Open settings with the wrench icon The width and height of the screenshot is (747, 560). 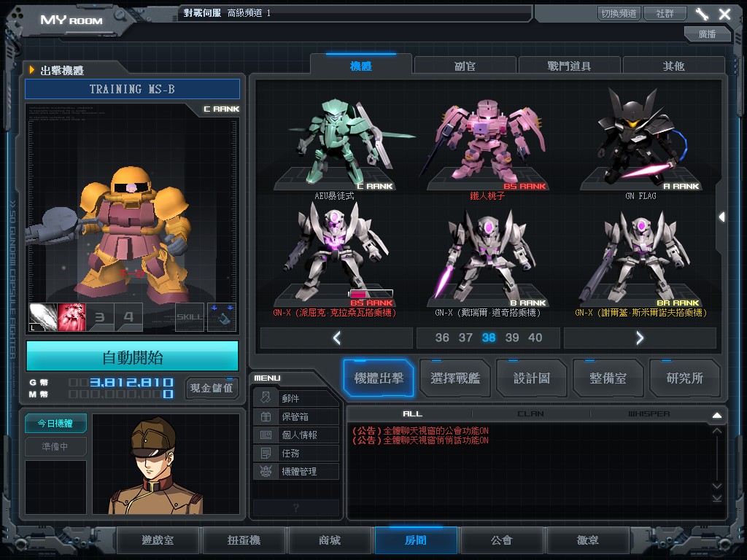702,14
